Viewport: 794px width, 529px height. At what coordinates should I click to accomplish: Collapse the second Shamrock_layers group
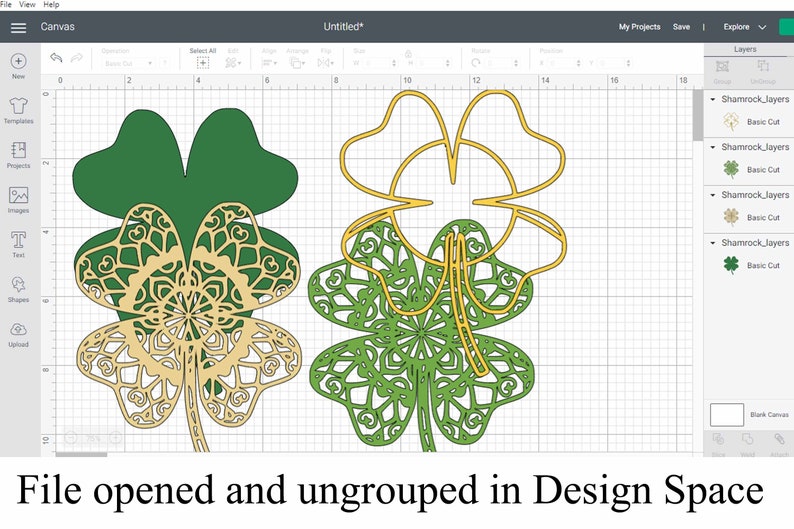point(712,147)
